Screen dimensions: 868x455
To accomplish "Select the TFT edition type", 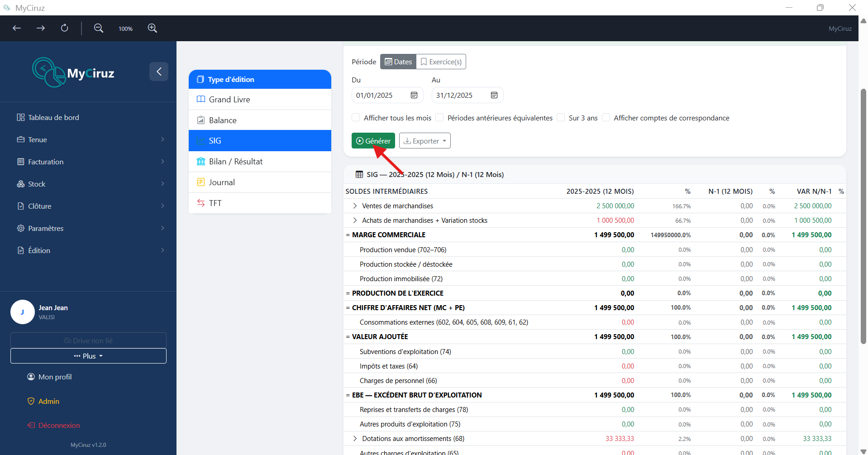I will click(260, 203).
